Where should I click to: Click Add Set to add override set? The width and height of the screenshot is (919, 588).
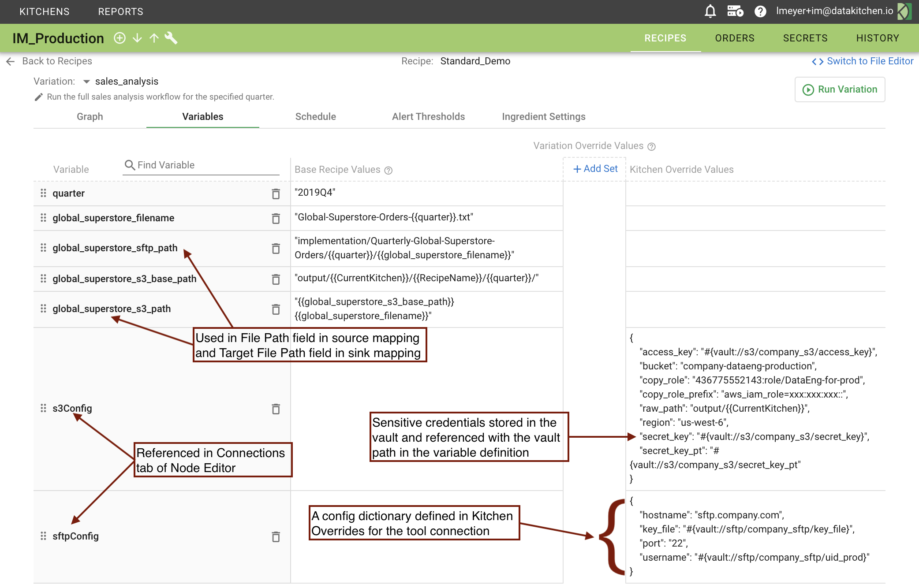595,169
